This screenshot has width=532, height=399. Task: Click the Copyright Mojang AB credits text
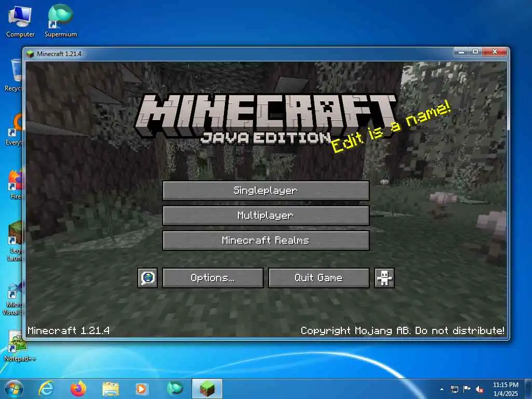[x=403, y=330]
